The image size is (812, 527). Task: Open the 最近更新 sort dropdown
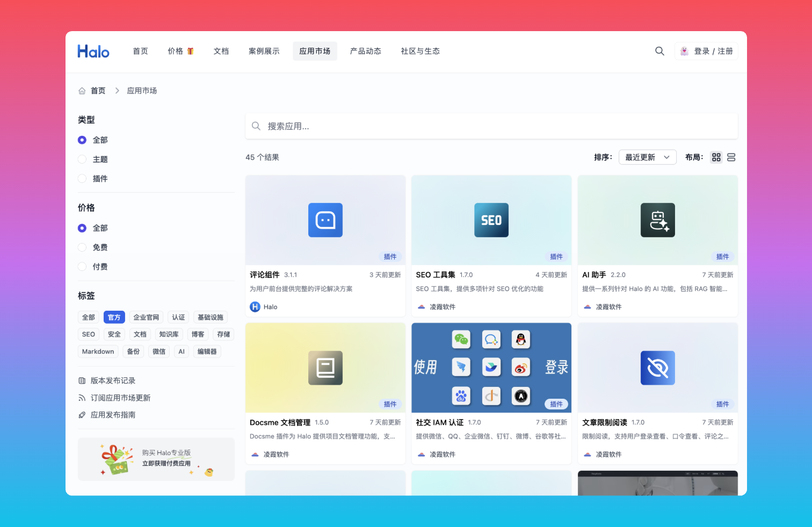[647, 157]
